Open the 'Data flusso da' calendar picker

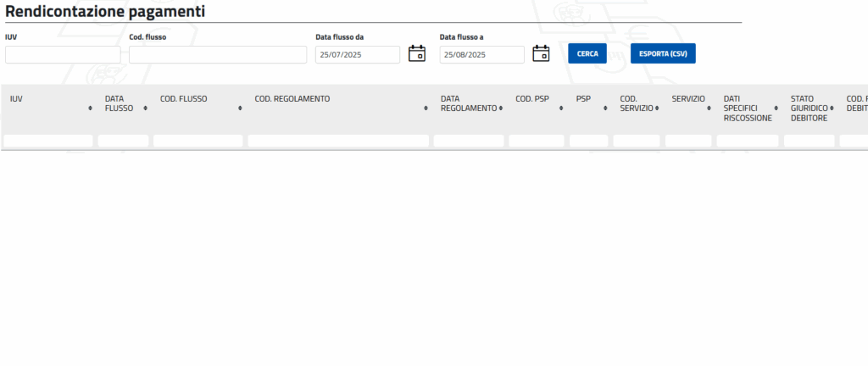click(417, 54)
